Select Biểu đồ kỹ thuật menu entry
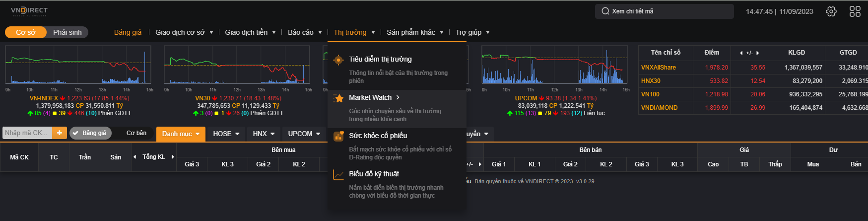Viewport: 868px width, 221px height. click(397, 184)
